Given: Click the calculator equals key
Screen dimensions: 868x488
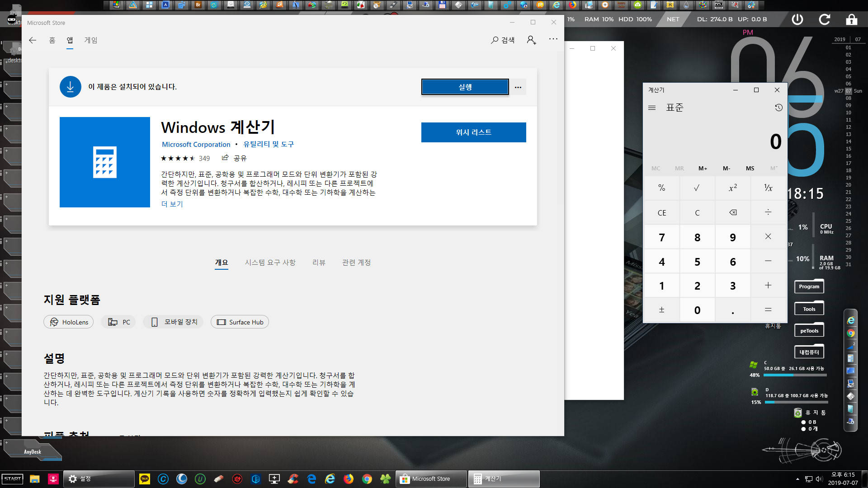Looking at the screenshot, I should (x=768, y=310).
